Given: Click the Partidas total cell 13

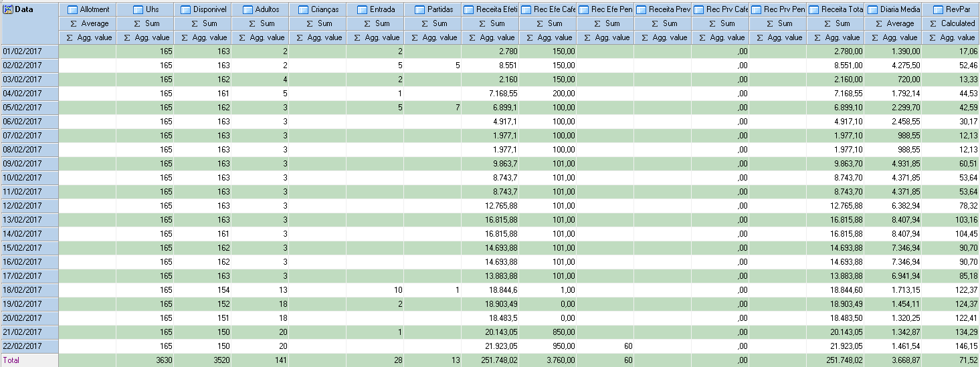Looking at the screenshot, I should [433, 360].
